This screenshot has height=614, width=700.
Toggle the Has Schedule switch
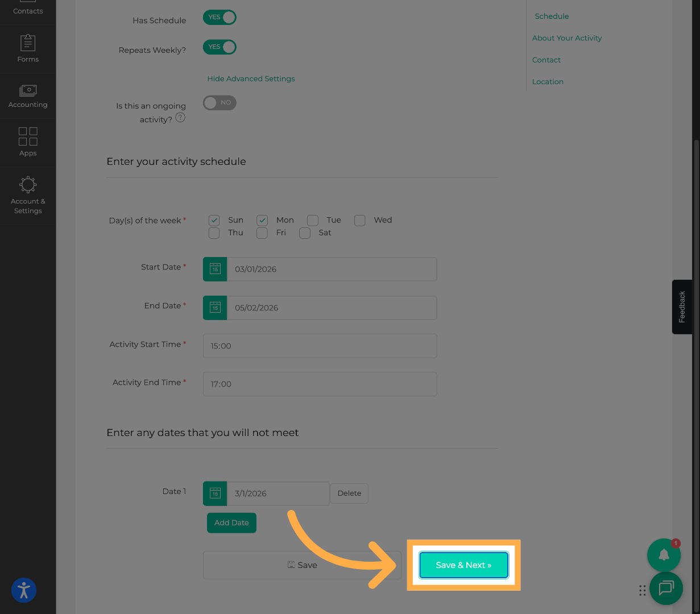coord(219,17)
